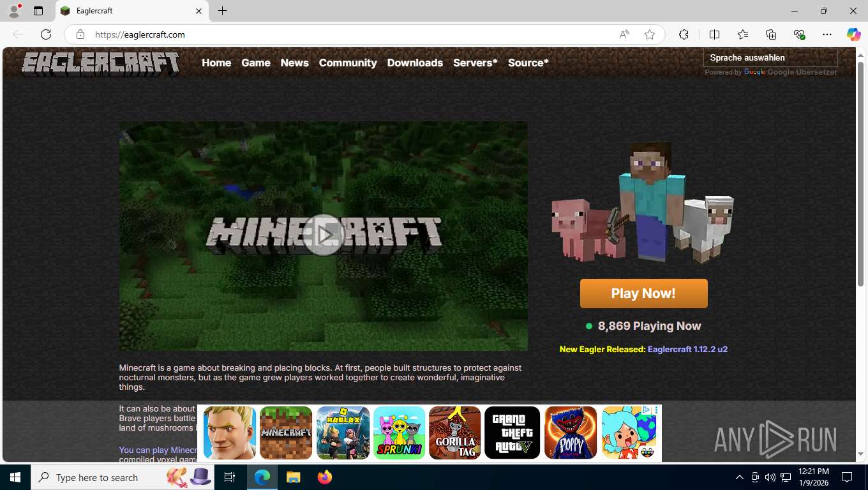This screenshot has width=868, height=490.
Task: Open the Grand Theft Auto V thumbnail
Action: (512, 433)
